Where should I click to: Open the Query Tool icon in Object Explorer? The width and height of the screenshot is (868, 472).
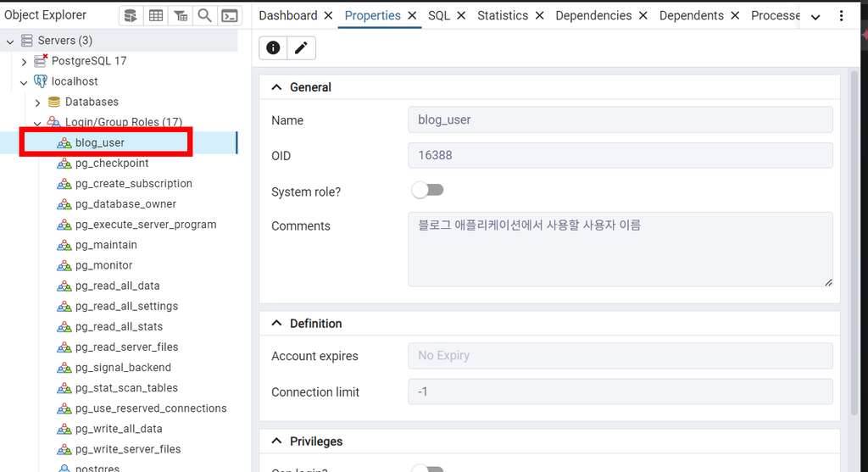coord(131,15)
